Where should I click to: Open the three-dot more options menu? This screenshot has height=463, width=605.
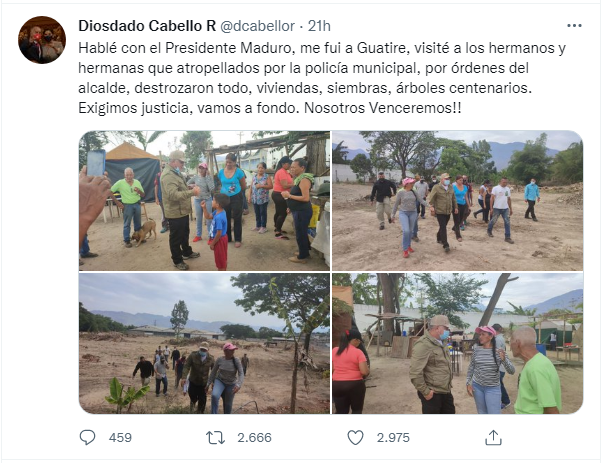pyautogui.click(x=574, y=26)
